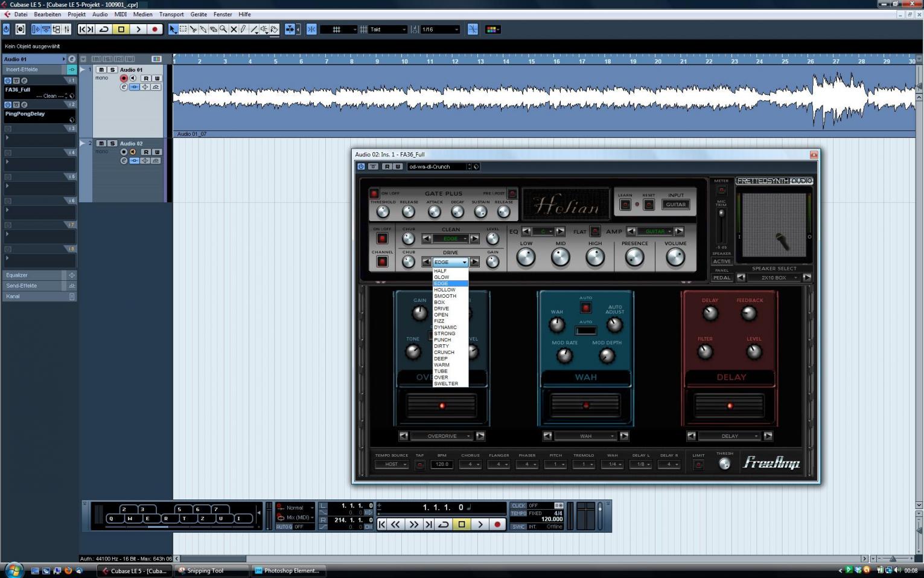The width and height of the screenshot is (924, 578).
Task: Select the Mute X tool
Action: [x=234, y=29]
